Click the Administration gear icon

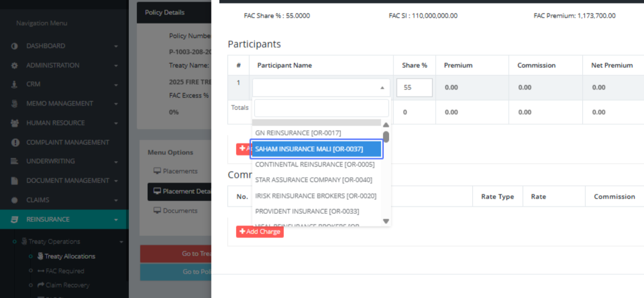(14, 65)
